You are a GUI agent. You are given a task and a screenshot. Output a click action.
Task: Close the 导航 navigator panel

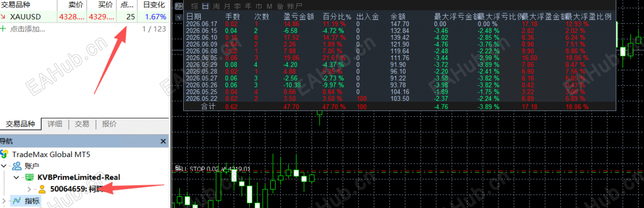pyautogui.click(x=163, y=141)
